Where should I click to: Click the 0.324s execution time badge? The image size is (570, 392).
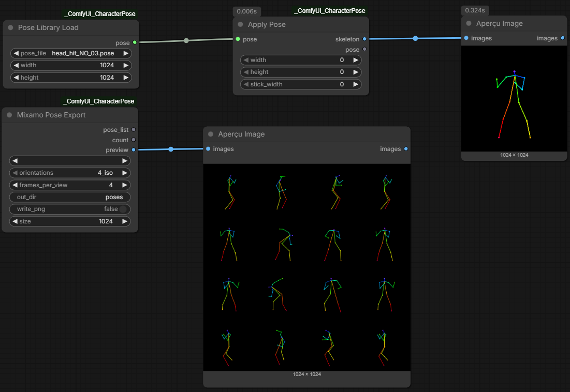coord(475,10)
